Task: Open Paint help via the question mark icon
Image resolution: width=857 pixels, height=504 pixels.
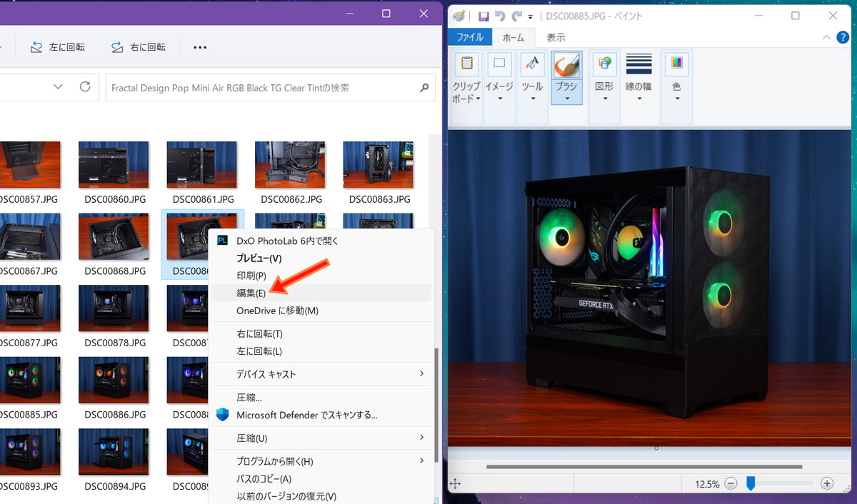Action: [x=843, y=37]
